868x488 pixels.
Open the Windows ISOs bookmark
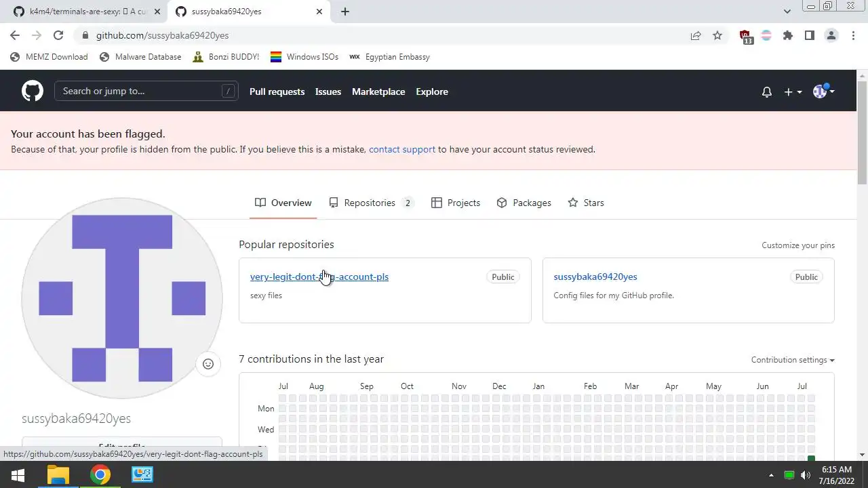tap(304, 57)
